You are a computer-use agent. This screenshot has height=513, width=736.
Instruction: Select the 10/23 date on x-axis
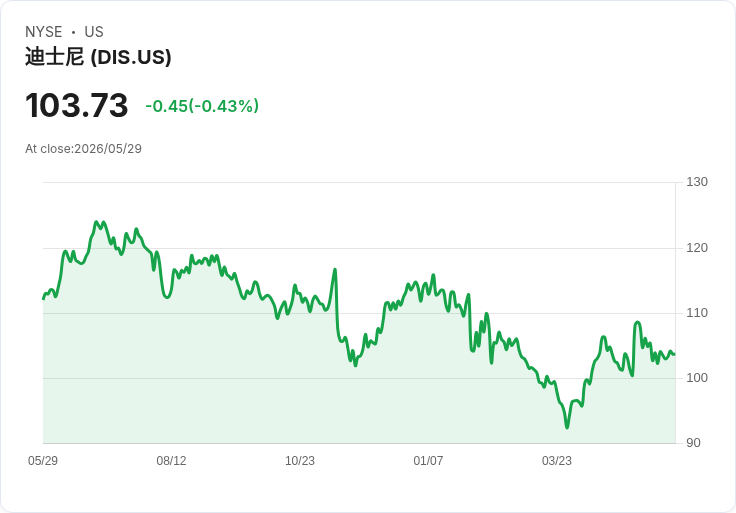point(300,460)
